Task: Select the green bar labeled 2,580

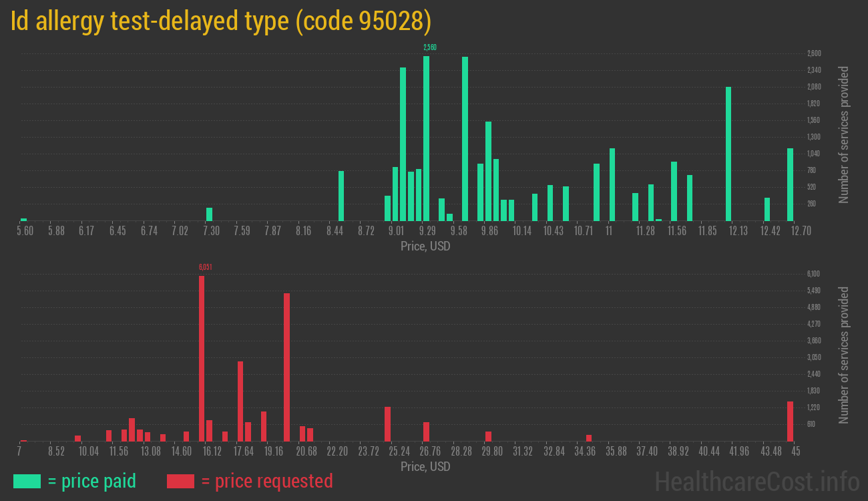Action: pos(426,138)
